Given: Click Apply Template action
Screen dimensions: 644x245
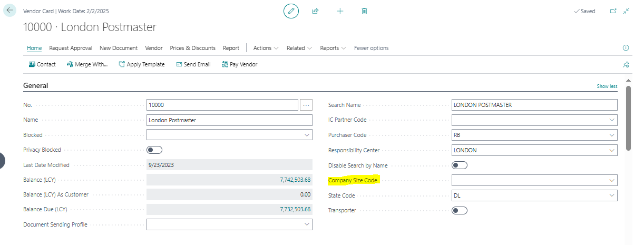Looking at the screenshot, I should coord(141,64).
